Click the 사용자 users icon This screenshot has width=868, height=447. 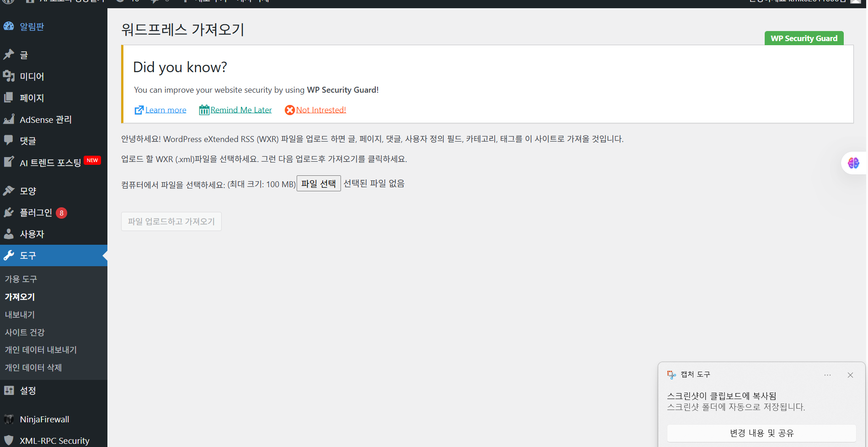tap(9, 234)
